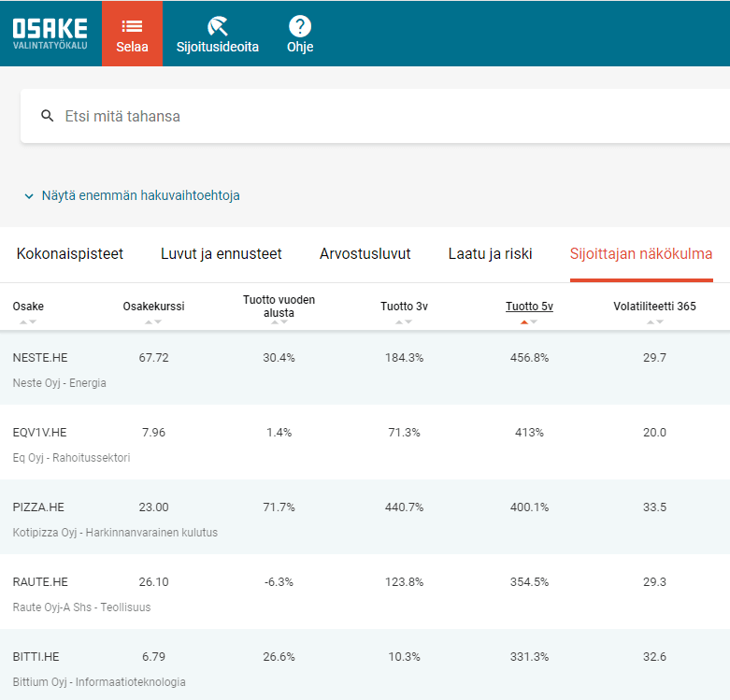Click sort arrows under Tuotto vuoden alusta

tap(279, 322)
